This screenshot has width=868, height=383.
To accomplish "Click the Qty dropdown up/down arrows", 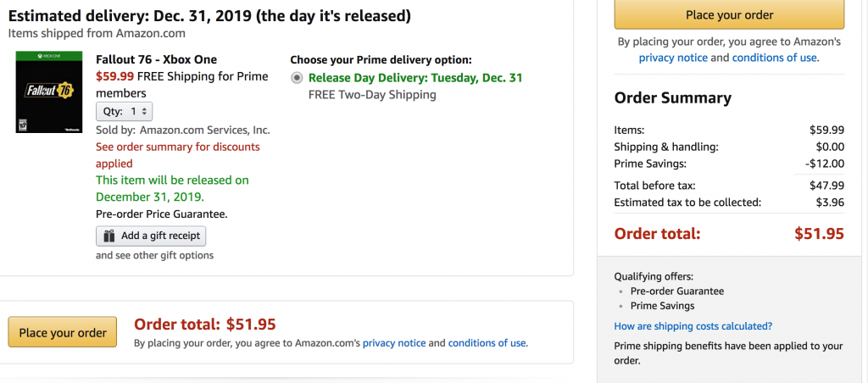I will tap(144, 111).
